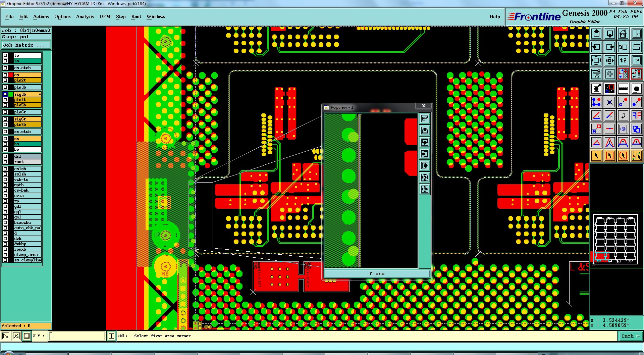644x355 pixels.
Task: Click the green sig3b layer color swatch
Action: click(x=11, y=95)
